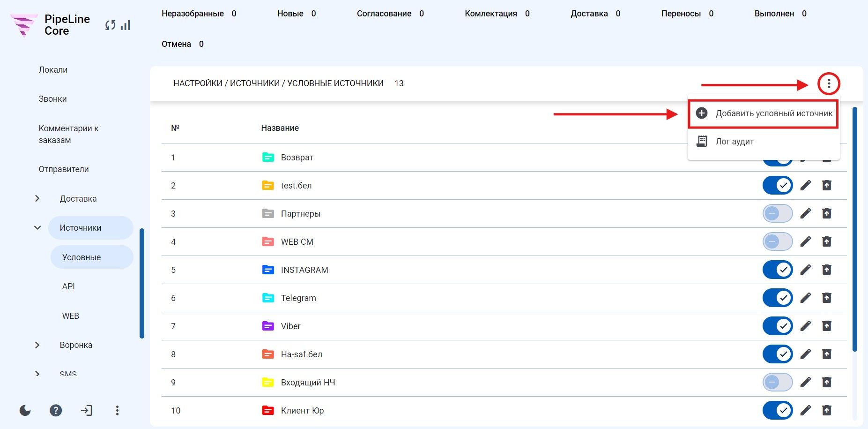868x429 pixels.
Task: Click the sidebar vertical scrollbar
Action: [x=142, y=283]
